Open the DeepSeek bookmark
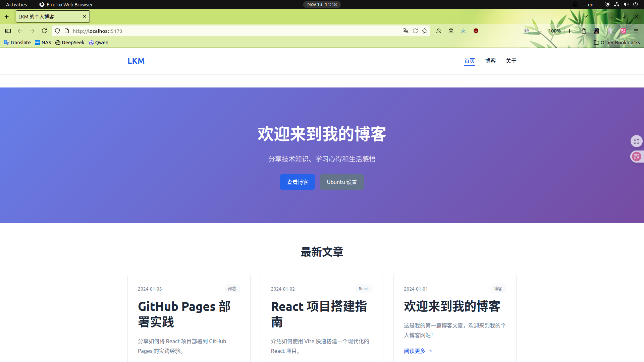 click(70, 43)
